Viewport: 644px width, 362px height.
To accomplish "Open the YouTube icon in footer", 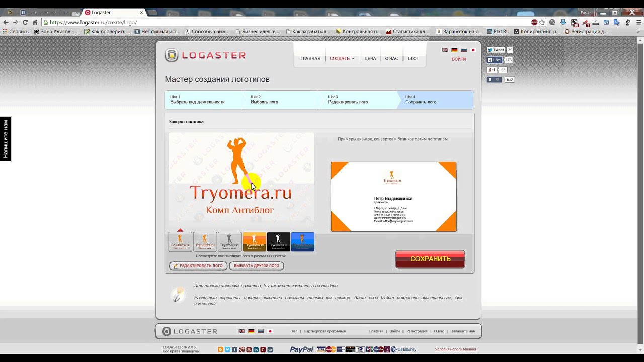I will pos(249,349).
